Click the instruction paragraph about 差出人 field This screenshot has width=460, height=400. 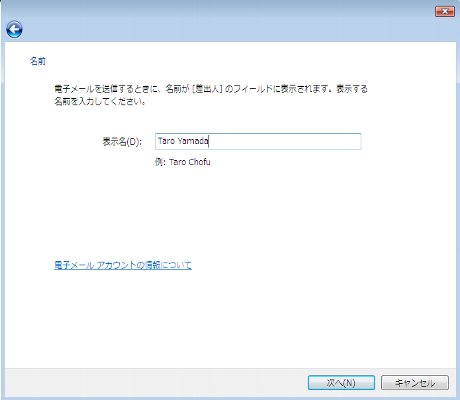[x=211, y=95]
